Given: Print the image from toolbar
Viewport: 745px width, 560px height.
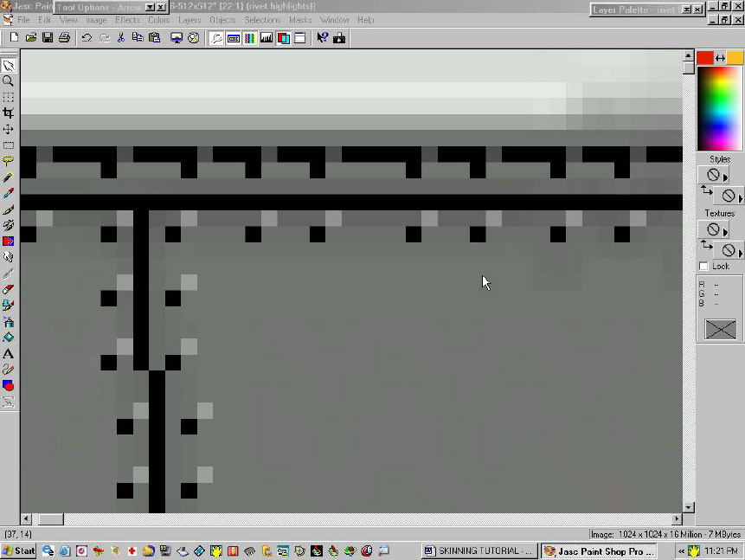Looking at the screenshot, I should point(65,37).
